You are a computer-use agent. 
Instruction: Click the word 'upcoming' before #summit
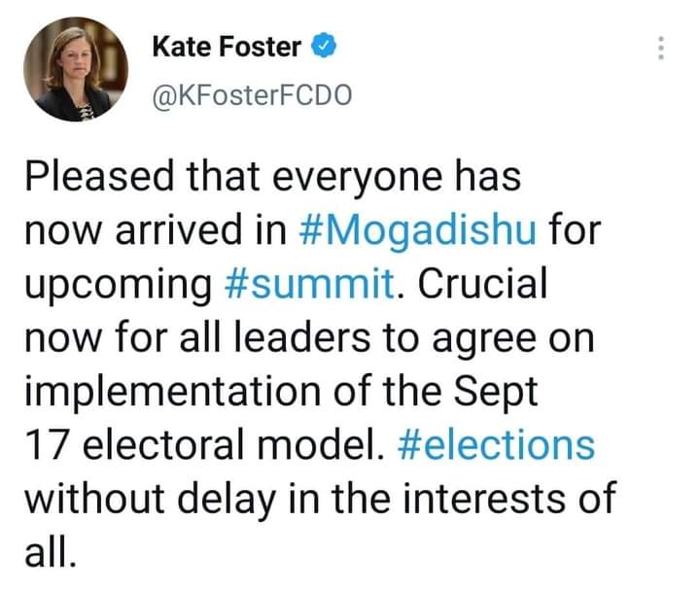(119, 286)
